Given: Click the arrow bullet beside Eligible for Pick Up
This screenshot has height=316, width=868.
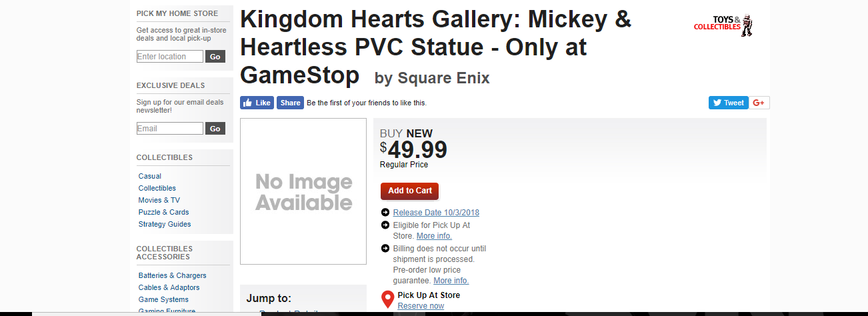Looking at the screenshot, I should point(385,225).
